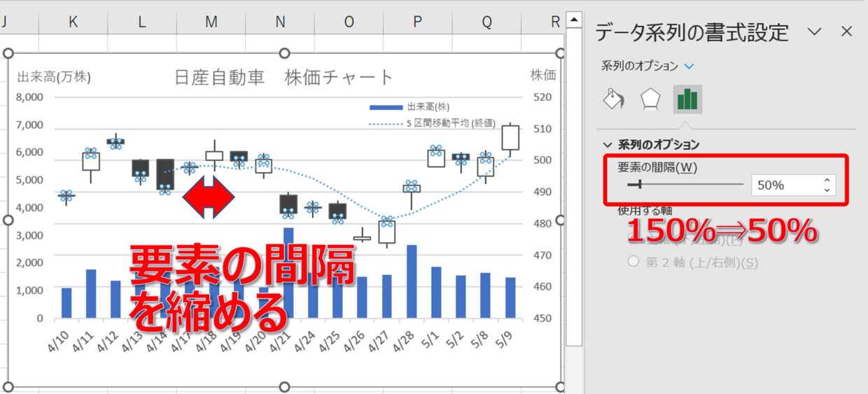
Task: Click the 450 right axis label
Action: pos(542,318)
